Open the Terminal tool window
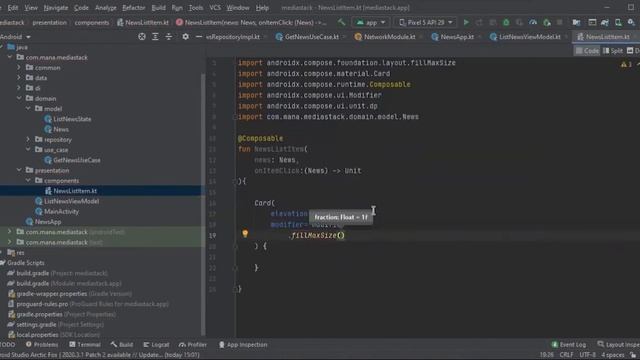Image resolution: width=640 pixels, height=360 pixels. (x=85, y=345)
